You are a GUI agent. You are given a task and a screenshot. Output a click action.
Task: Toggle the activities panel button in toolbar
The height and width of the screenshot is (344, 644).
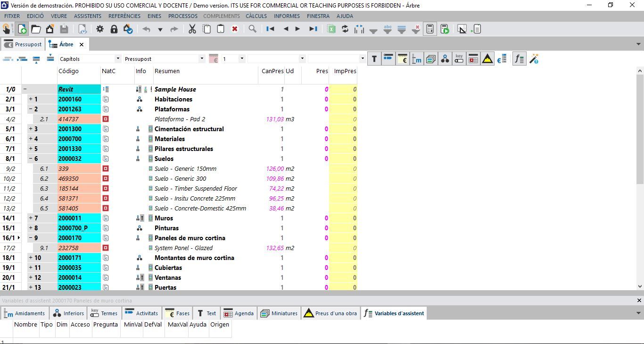pos(388,59)
